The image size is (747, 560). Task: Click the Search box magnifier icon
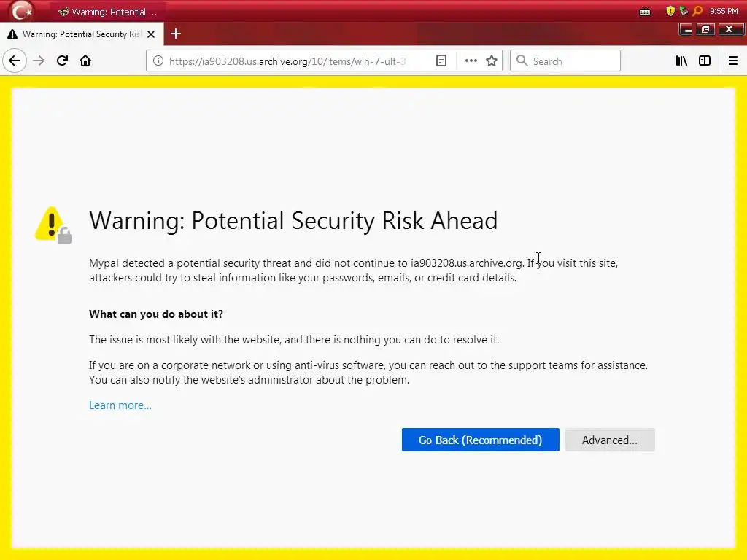click(522, 61)
